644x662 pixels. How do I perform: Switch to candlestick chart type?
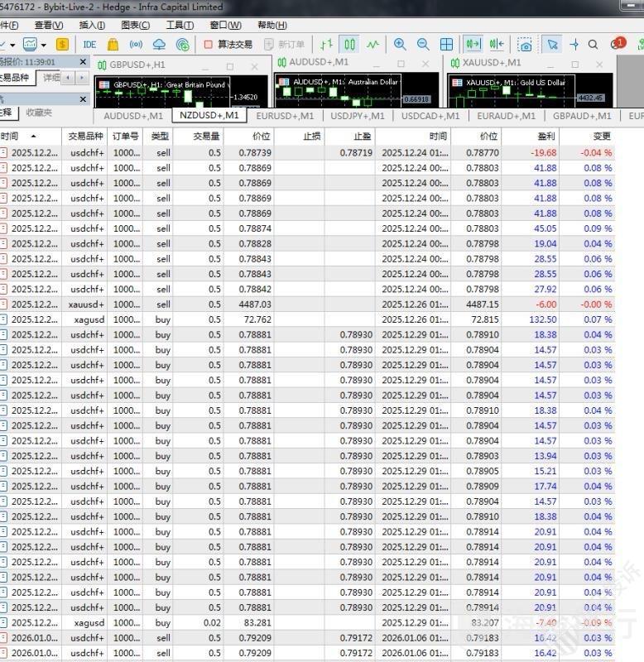(x=350, y=44)
